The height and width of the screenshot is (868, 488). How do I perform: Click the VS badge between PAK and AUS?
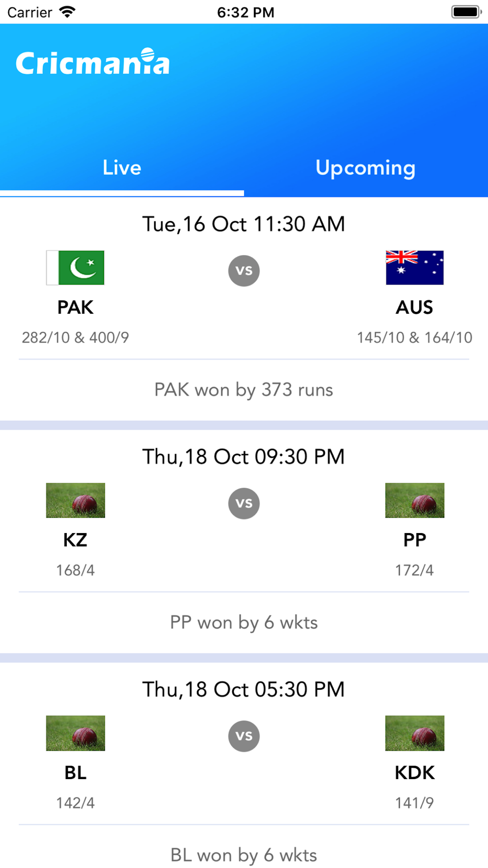(244, 270)
